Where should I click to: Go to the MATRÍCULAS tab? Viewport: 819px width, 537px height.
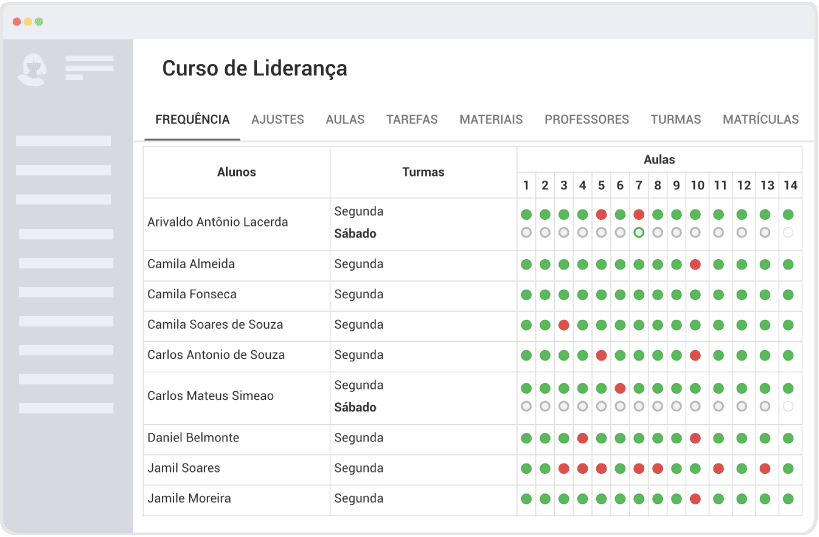(760, 120)
